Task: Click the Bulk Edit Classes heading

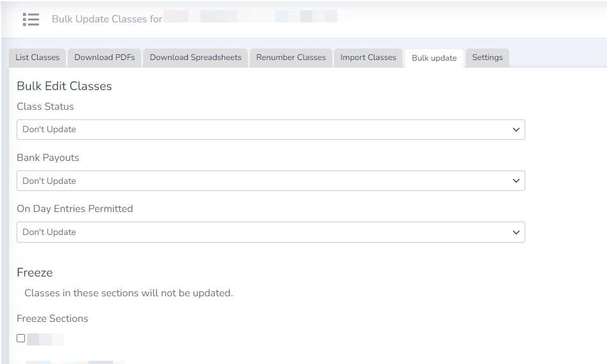Action: point(64,86)
